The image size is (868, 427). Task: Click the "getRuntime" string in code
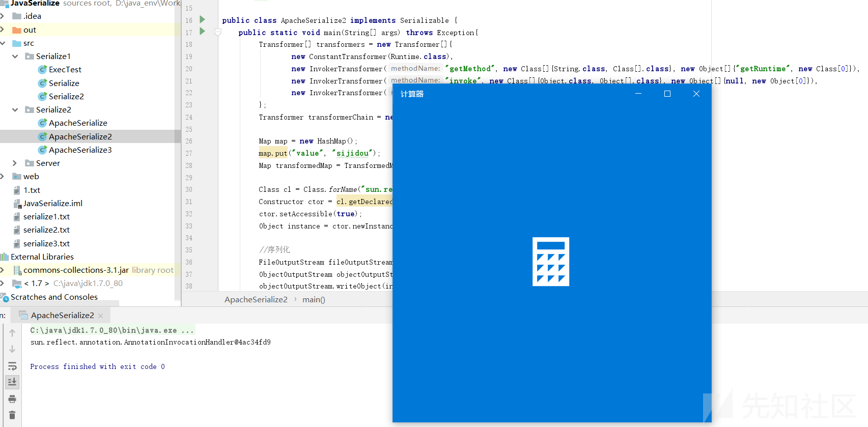[x=762, y=69]
